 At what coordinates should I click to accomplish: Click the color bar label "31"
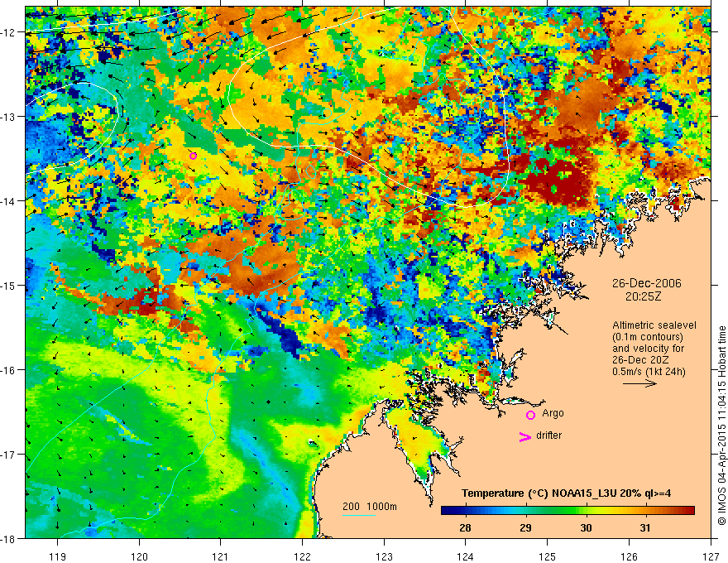click(x=645, y=527)
